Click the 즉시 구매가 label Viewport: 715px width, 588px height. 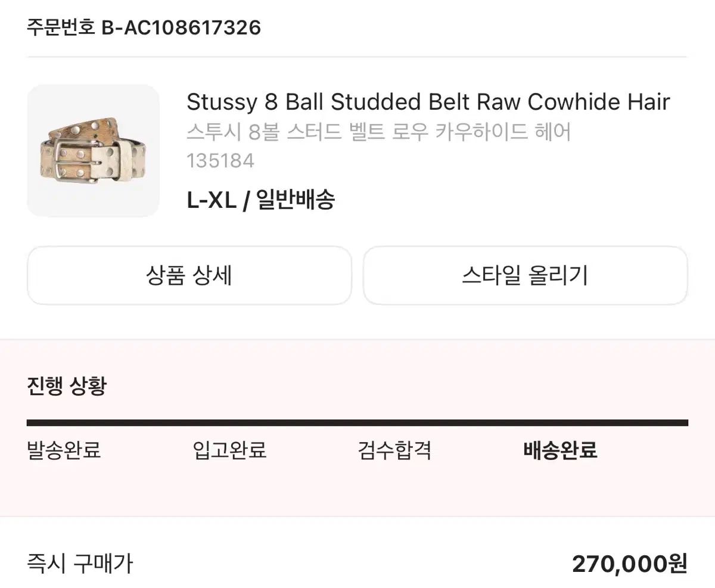[80, 563]
